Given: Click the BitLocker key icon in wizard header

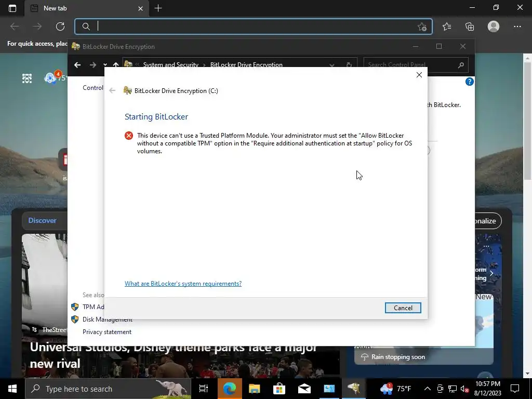Looking at the screenshot, I should (128, 90).
